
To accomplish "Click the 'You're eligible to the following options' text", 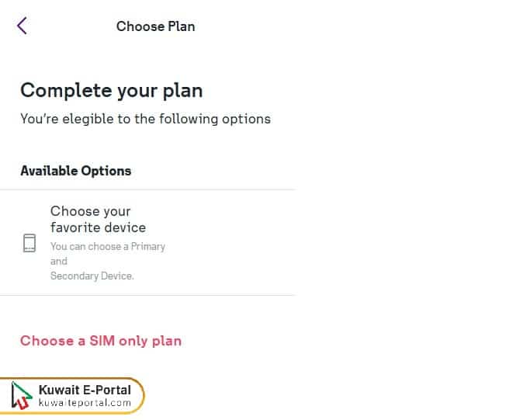I will pos(145,119).
